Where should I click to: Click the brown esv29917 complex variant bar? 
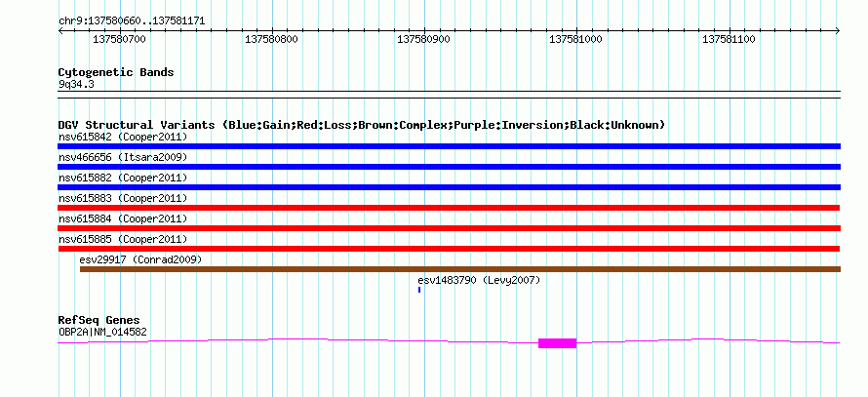coord(460,269)
